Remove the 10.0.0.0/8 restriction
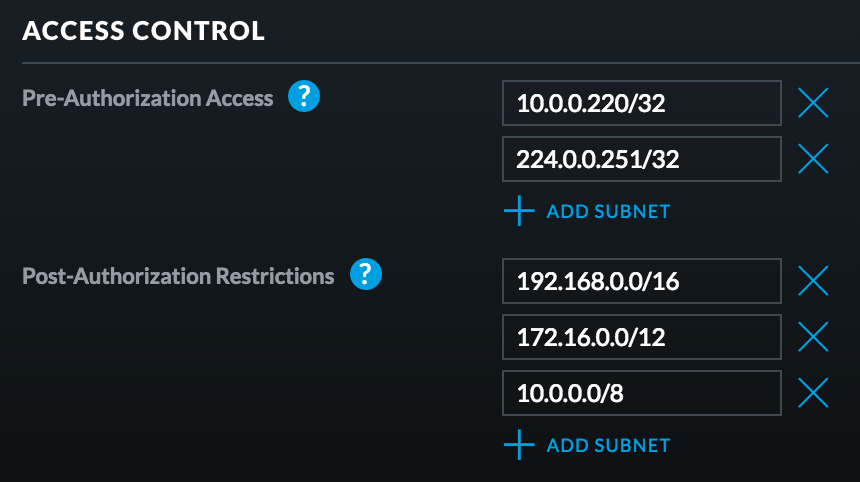 point(813,393)
